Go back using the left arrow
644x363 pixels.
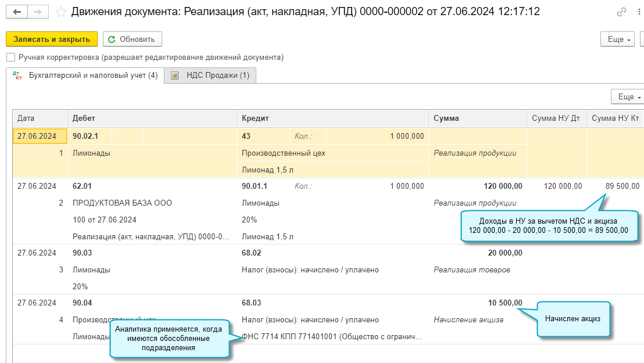pyautogui.click(x=17, y=12)
